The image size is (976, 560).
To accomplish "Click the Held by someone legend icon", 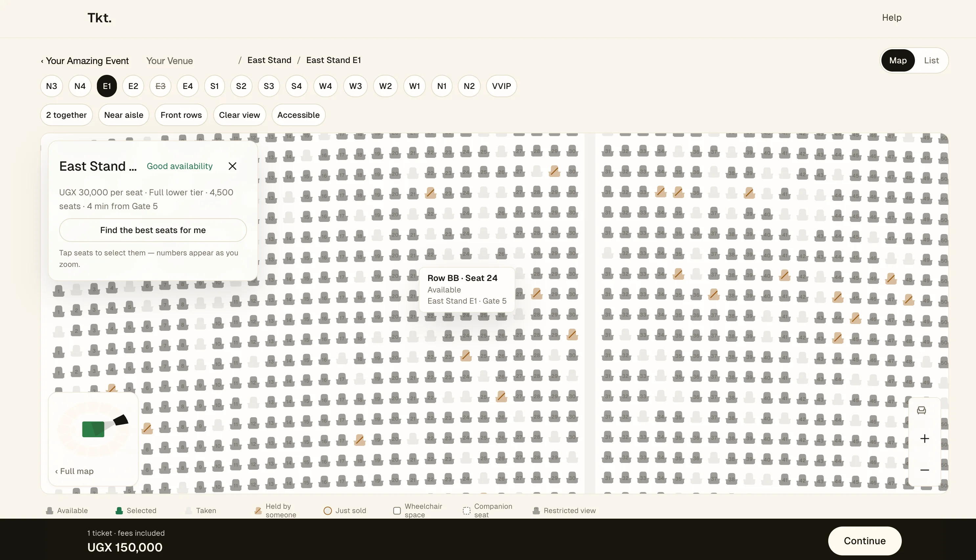I will tap(258, 511).
